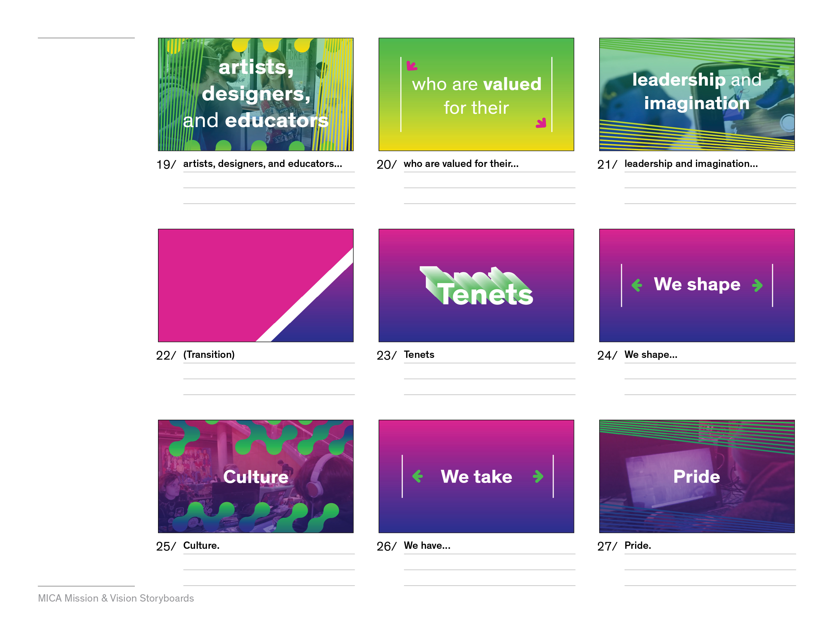Click the 'We have...' caption under frame 26
The height and width of the screenshot is (644, 833).
click(427, 546)
